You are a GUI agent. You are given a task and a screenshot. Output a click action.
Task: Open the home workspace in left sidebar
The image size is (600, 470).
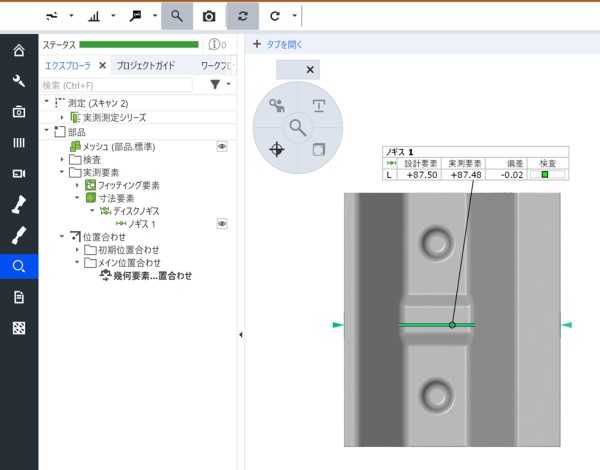[18, 51]
